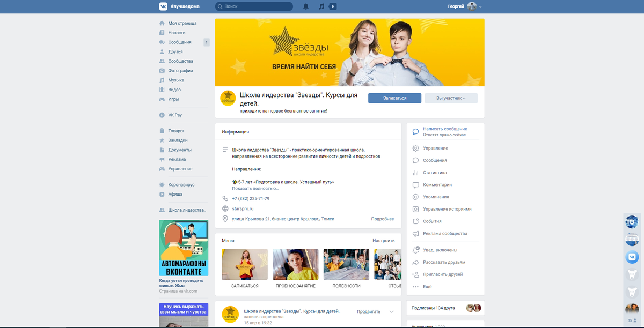
Task: Open the top chat avatar in the right dock
Action: click(633, 221)
